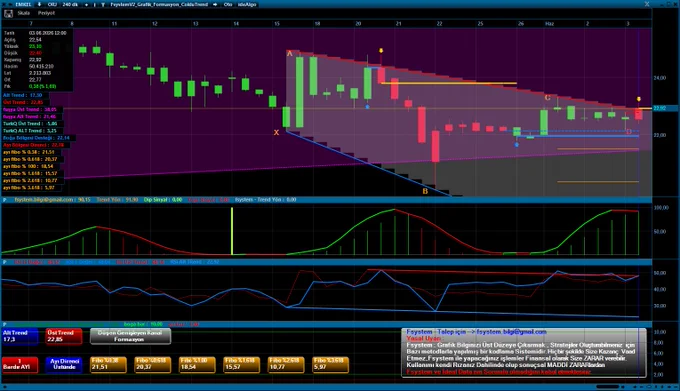Viewport: 680px width, 391px height.
Task: Click the bright yellow vertical signal line in oscillator
Action: point(232,231)
